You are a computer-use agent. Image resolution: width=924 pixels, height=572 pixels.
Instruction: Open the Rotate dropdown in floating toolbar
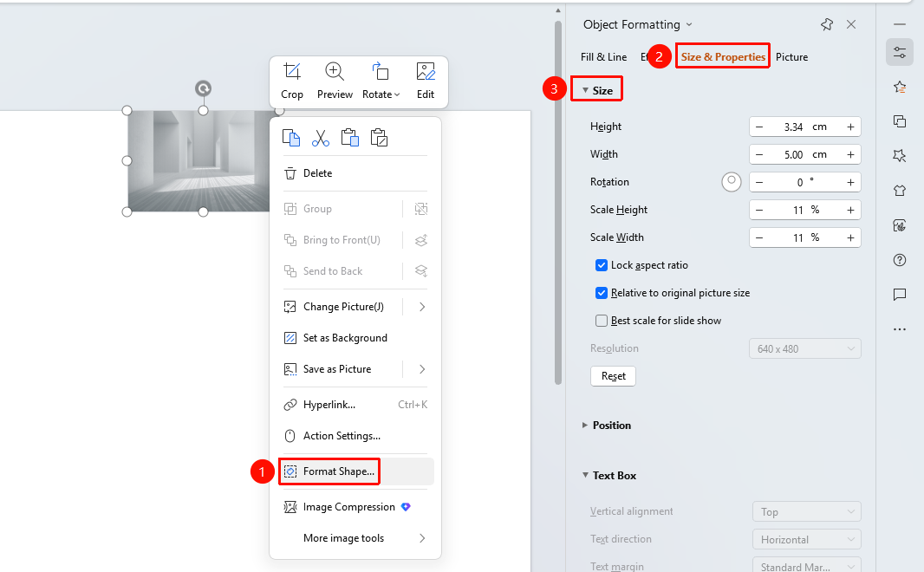click(x=381, y=81)
